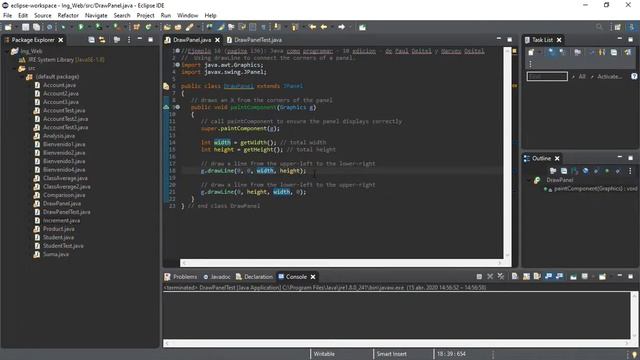Click the New Java Package toolbar icon
This screenshot has height=360, width=640.
(136, 27)
